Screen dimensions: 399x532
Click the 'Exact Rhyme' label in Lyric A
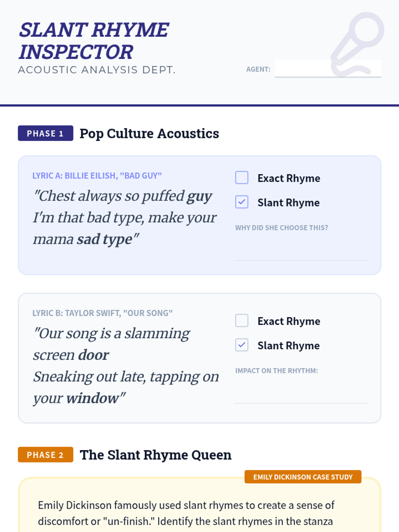click(289, 178)
